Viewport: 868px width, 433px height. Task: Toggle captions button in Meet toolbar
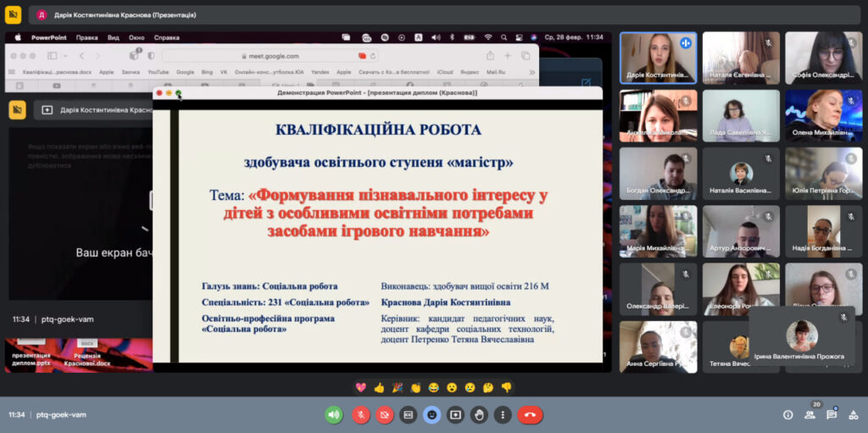click(408, 415)
